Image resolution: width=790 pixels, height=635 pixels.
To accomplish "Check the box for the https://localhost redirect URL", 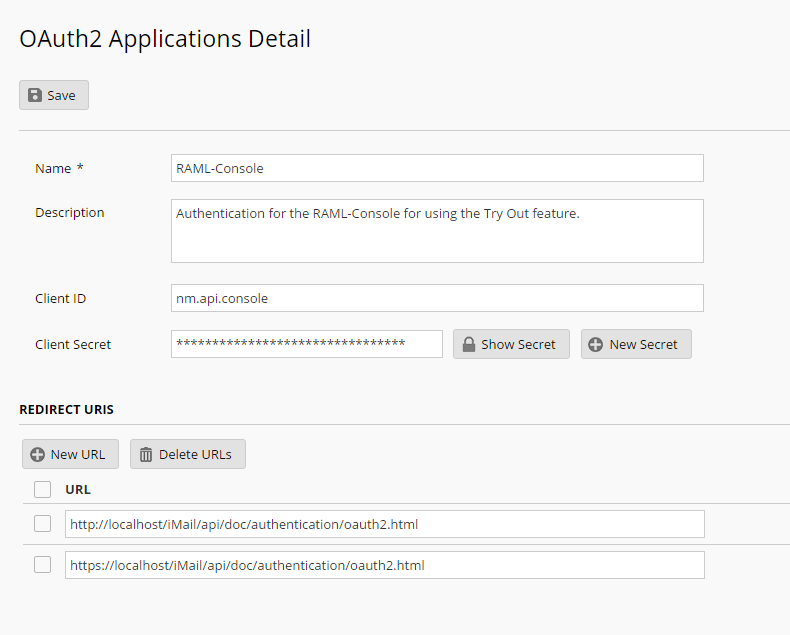I will tap(42, 565).
